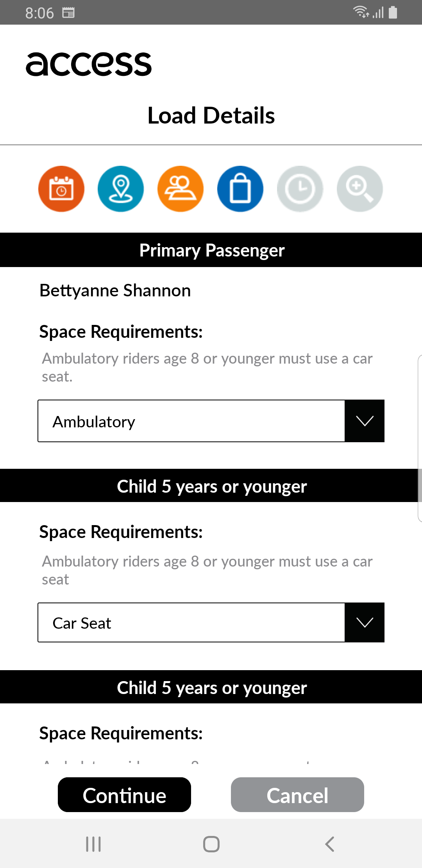This screenshot has height=868, width=422.
Task: Tap the Android recent apps icon
Action: [x=93, y=844]
